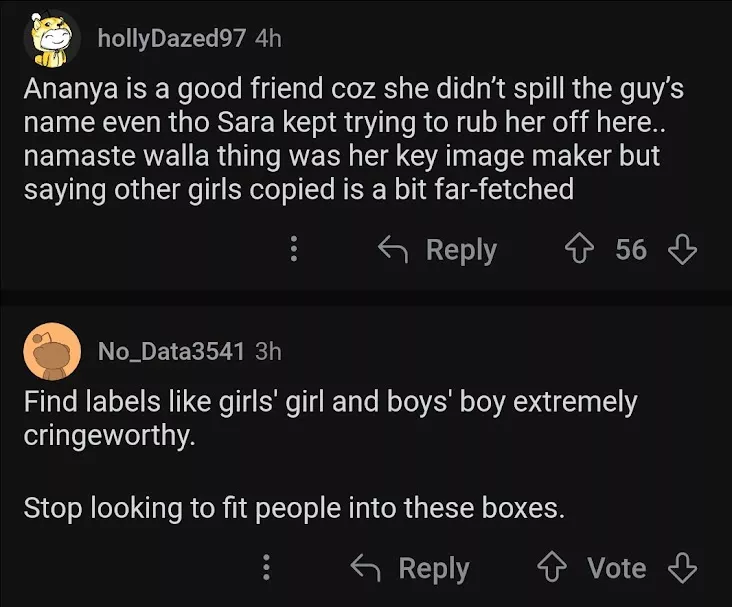Click reply arrow icon on second comment
Screen dimensions: 732x607
click(x=367, y=568)
